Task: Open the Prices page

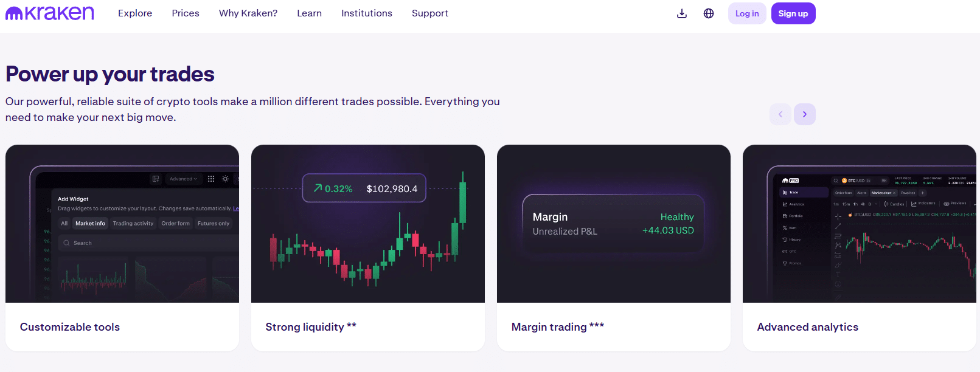Action: coord(186,13)
